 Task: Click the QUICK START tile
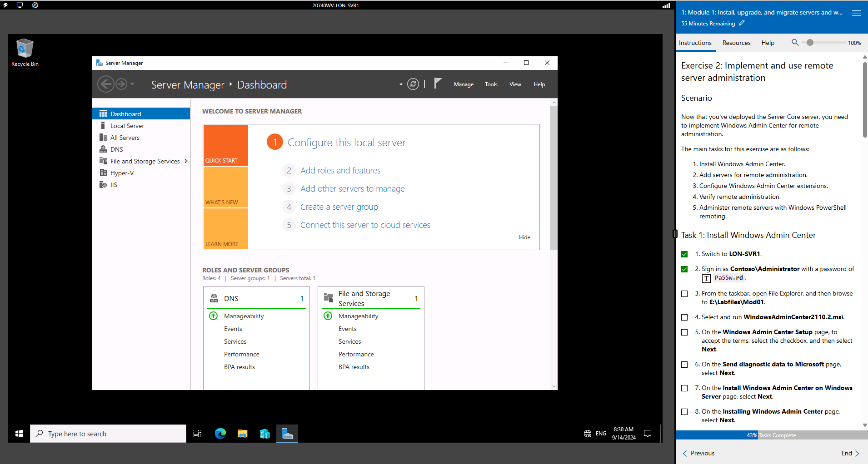coord(226,145)
